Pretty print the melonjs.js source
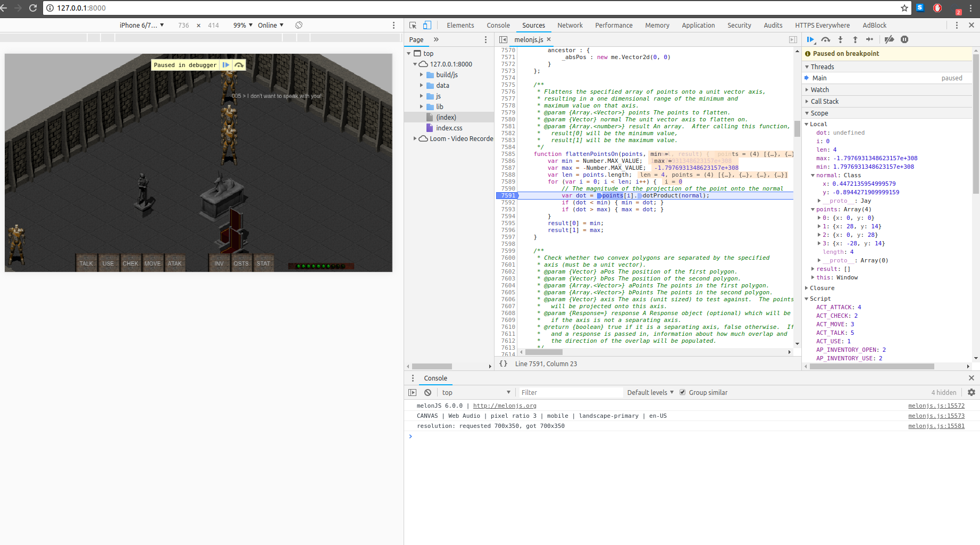Screen dimensions: 980x545 point(503,364)
